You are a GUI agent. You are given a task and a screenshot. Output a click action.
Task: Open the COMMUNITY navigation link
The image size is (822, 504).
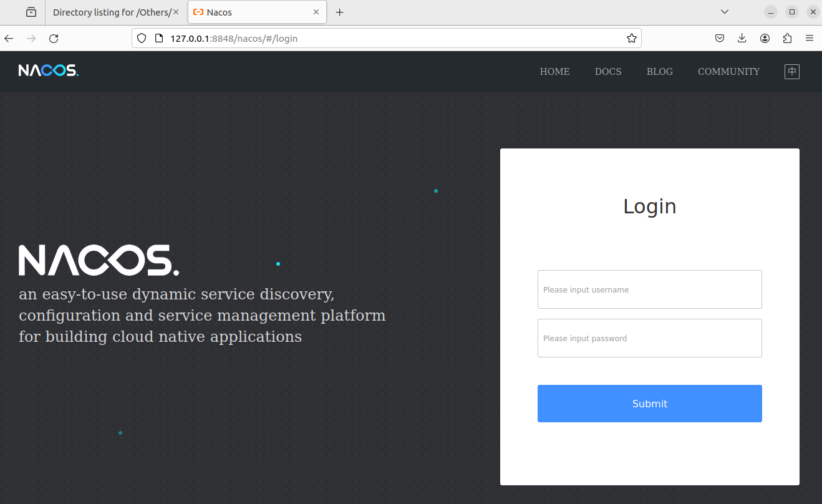pyautogui.click(x=728, y=72)
